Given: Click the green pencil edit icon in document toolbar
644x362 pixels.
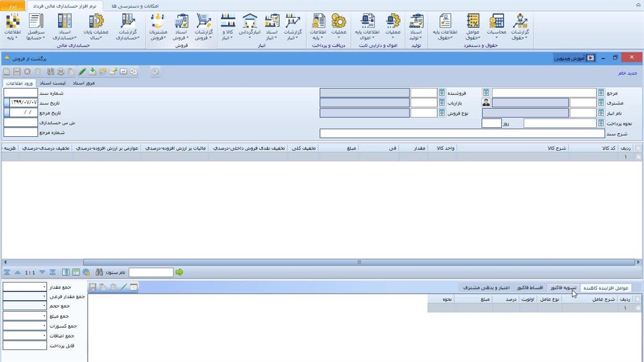Looking at the screenshot, I should [x=83, y=72].
